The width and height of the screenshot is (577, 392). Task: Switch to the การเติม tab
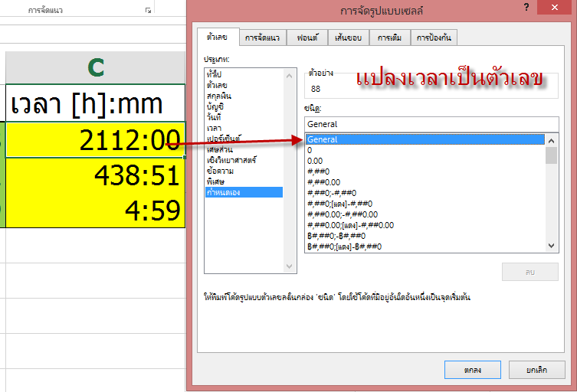coord(389,38)
